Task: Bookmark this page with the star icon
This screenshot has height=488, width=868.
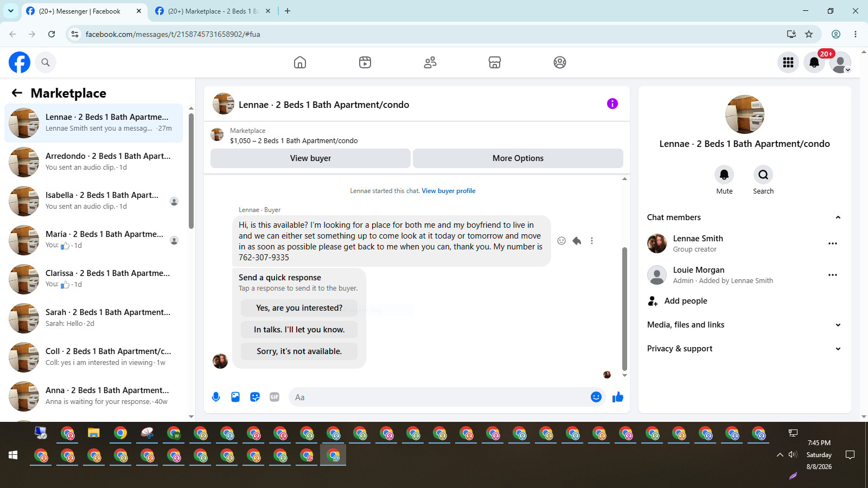Action: (809, 34)
